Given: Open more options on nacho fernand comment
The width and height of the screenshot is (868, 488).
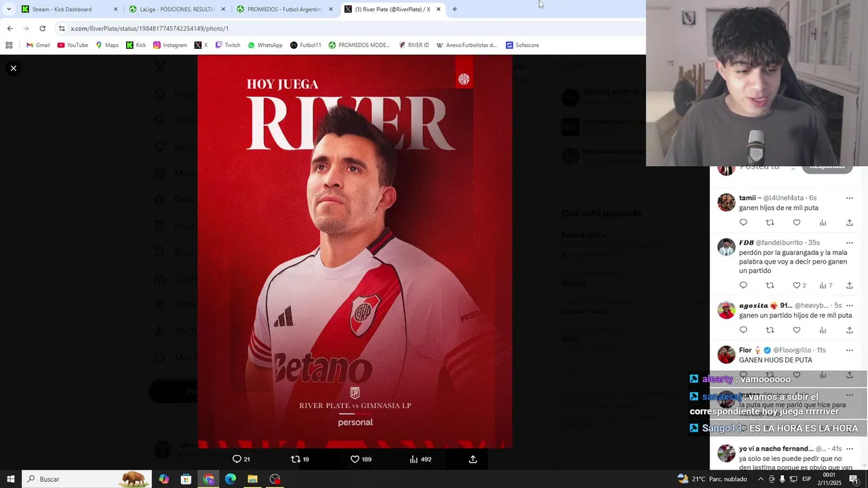Looking at the screenshot, I should [x=849, y=449].
